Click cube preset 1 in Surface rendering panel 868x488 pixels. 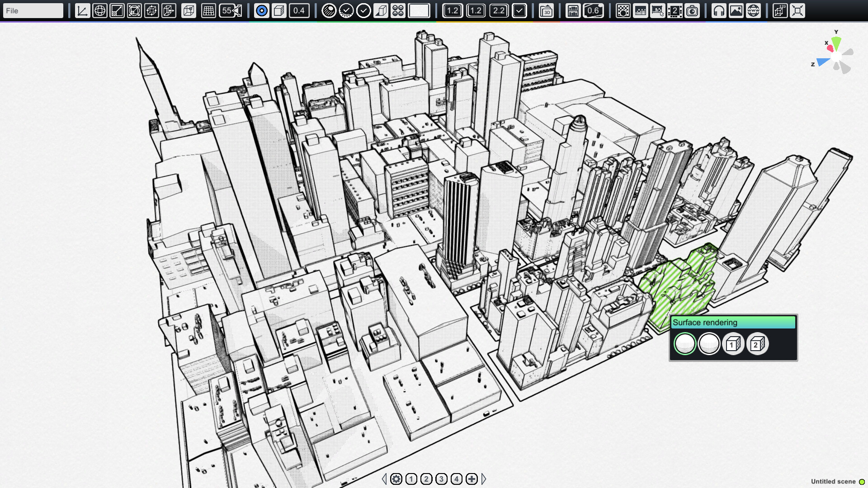click(x=733, y=344)
